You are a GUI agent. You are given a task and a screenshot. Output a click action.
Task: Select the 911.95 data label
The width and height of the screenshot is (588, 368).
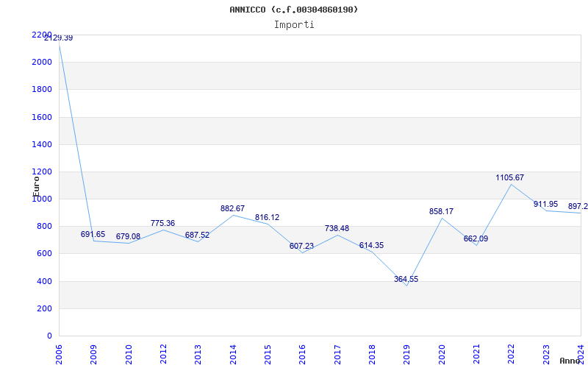(545, 205)
